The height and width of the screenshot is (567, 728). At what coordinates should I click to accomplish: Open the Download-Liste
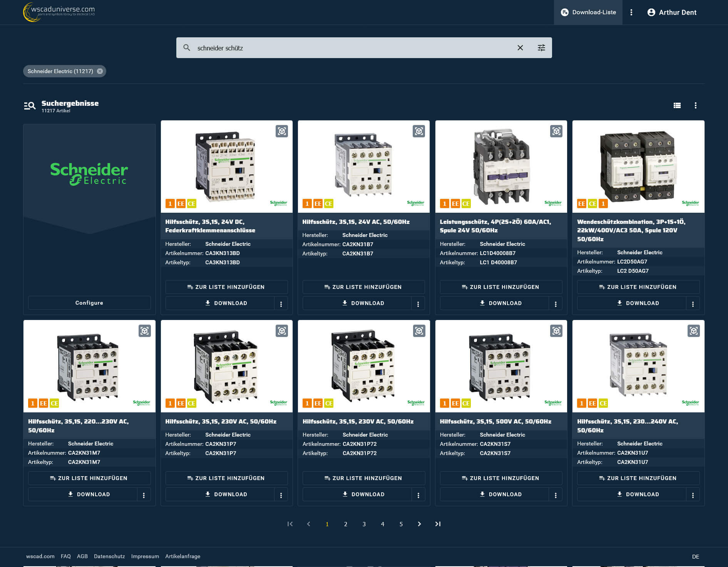click(x=588, y=12)
